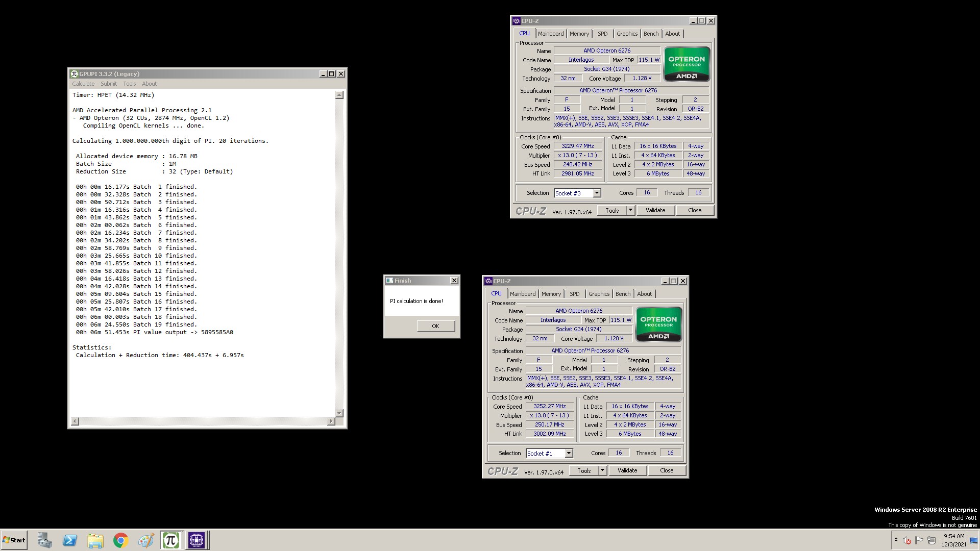This screenshot has width=980, height=551.
Task: Click Core Speed 3229.47 MHz value
Action: coord(578,146)
